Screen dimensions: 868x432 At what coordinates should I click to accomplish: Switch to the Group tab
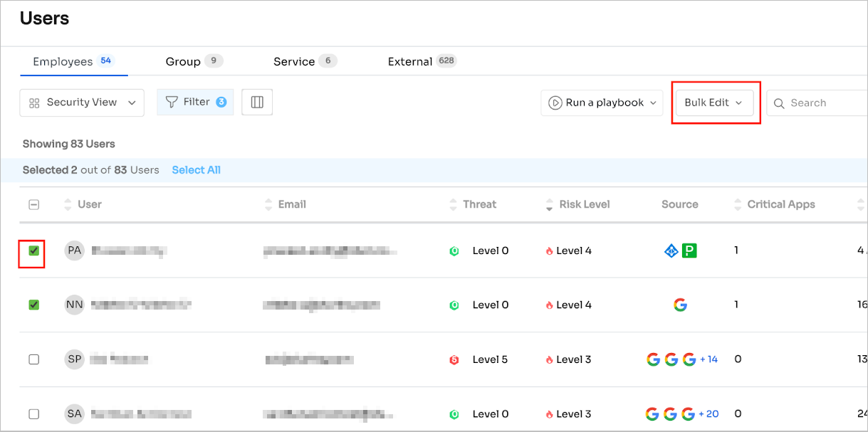tap(194, 61)
